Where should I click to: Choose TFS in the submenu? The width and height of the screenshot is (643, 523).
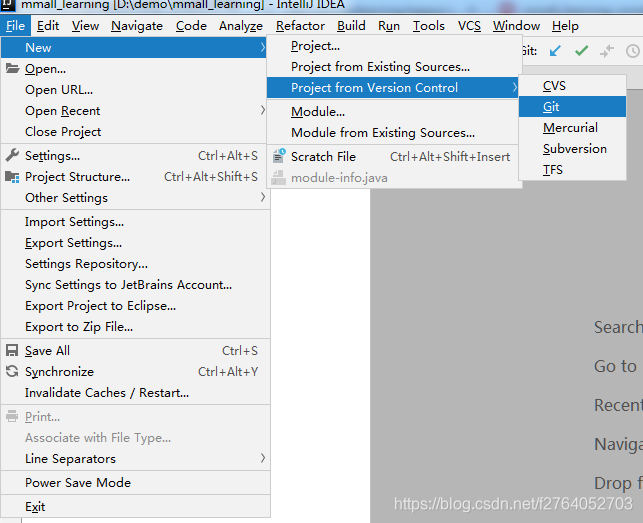coord(572,169)
